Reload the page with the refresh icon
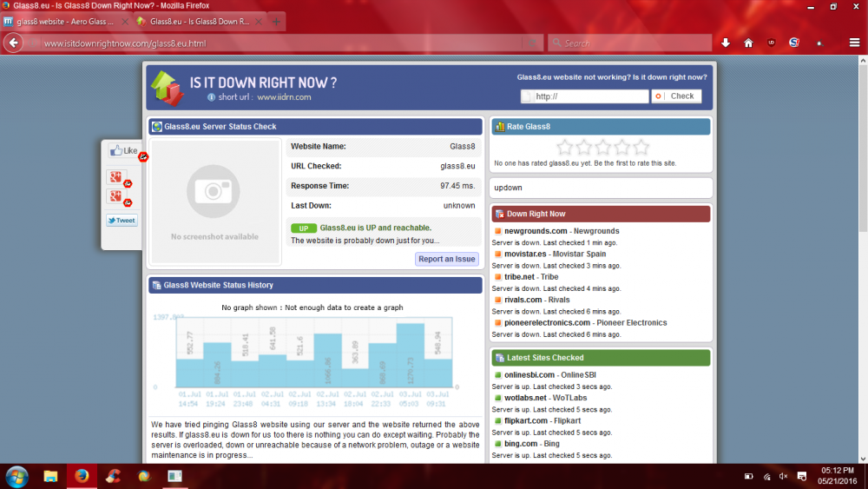 [532, 43]
